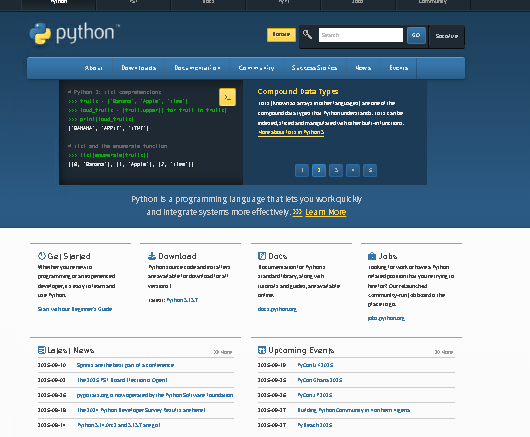Screen dimensions: 530x437
Task: Open the PyCon JP 2025 event
Action: [315, 395]
